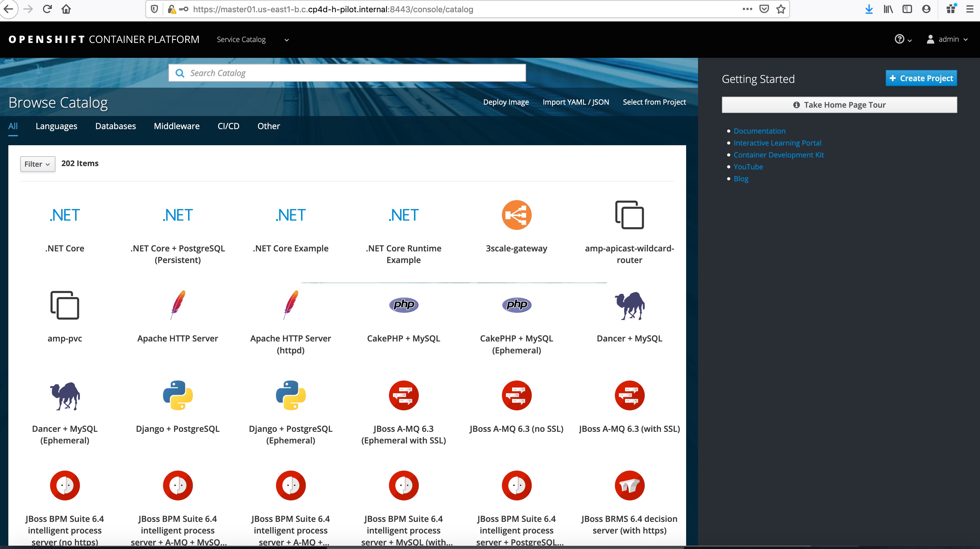Open JBoss BRMS 6.4 decision server icon
This screenshot has width=980, height=549.
[629, 485]
